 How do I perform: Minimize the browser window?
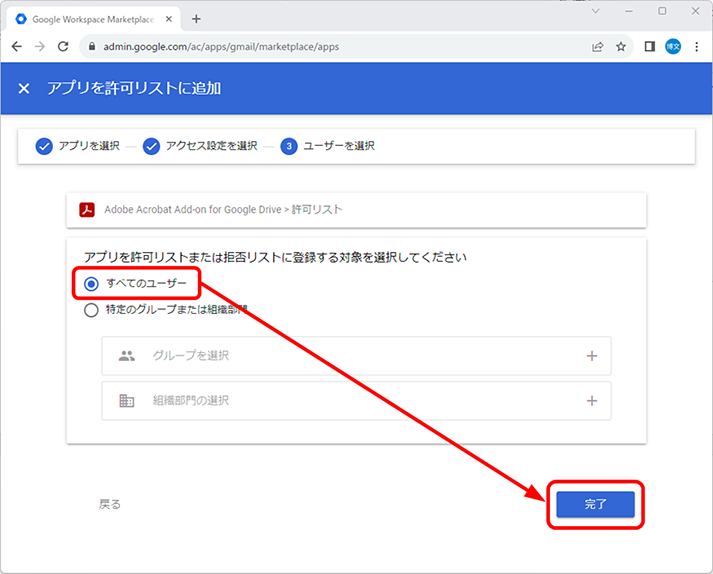[629, 11]
